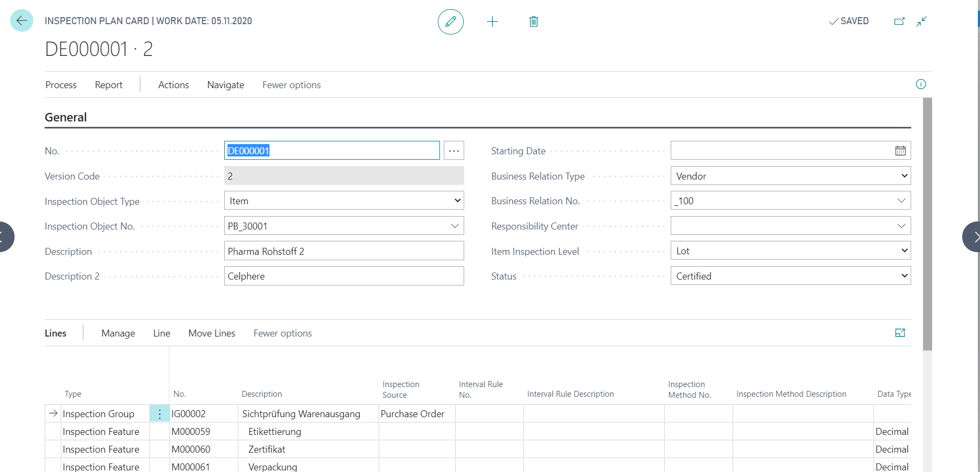Click the trash delete icon
The width and height of the screenshot is (980, 472).
pos(534,22)
